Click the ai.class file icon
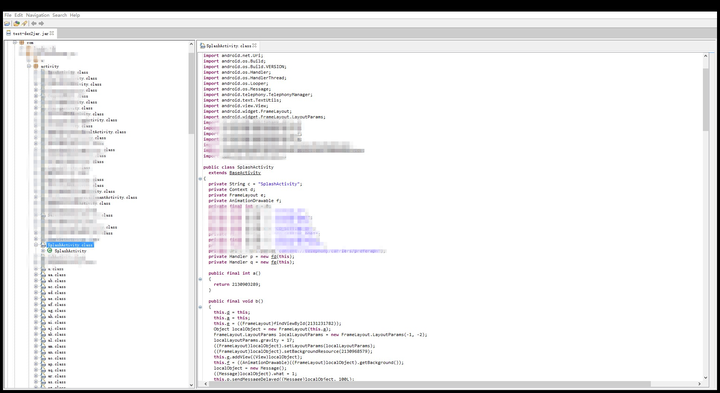720x393 pixels. (x=43, y=322)
